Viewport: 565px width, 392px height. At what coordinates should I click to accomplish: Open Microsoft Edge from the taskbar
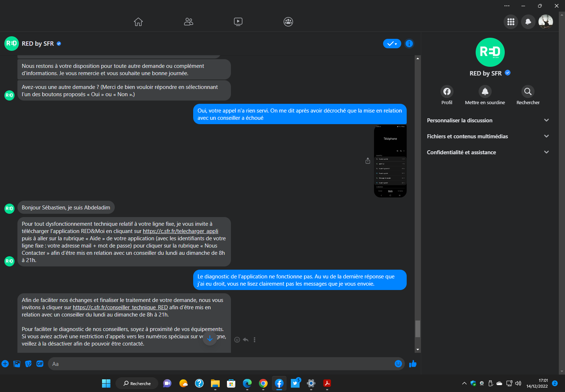247,383
